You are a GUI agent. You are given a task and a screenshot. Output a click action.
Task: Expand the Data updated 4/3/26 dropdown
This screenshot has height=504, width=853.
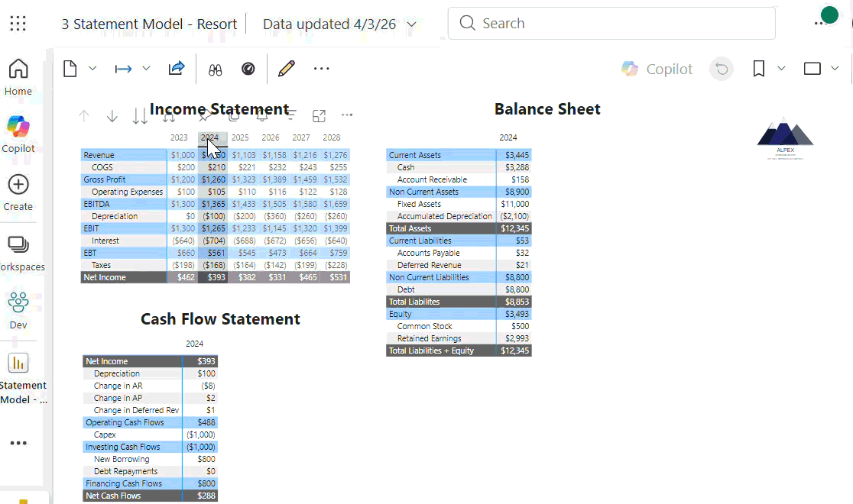(x=412, y=24)
